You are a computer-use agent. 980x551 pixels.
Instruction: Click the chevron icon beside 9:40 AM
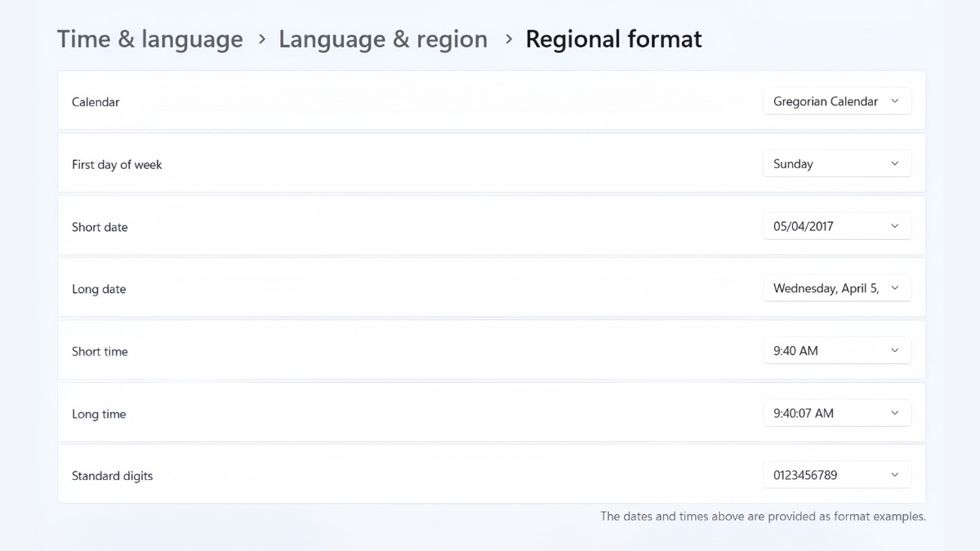[x=894, y=351]
